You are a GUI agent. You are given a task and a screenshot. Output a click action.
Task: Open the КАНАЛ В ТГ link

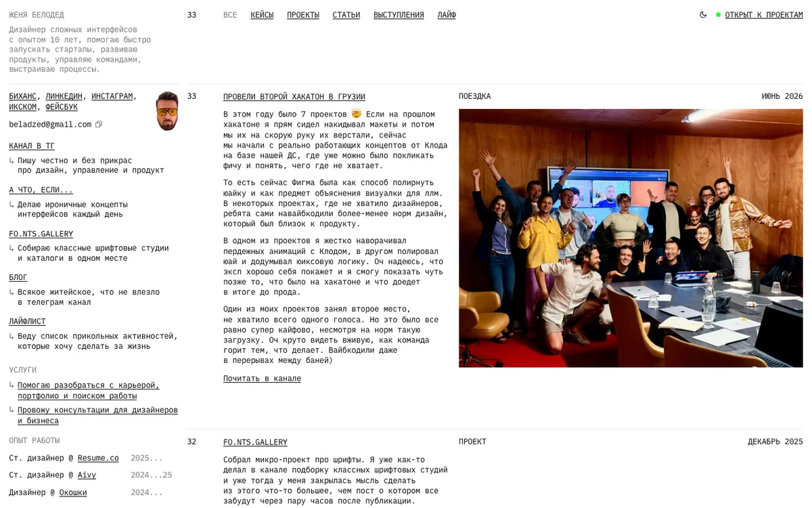pyautogui.click(x=32, y=146)
